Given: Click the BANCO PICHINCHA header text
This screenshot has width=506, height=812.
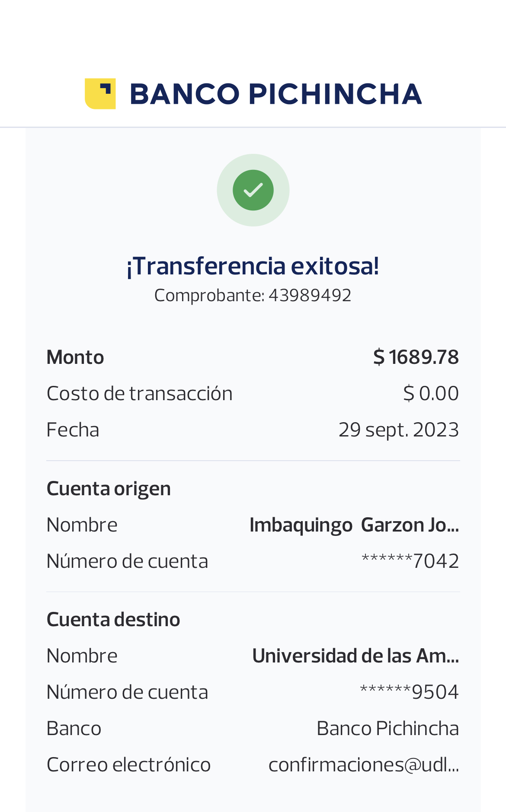Looking at the screenshot, I should (x=275, y=94).
